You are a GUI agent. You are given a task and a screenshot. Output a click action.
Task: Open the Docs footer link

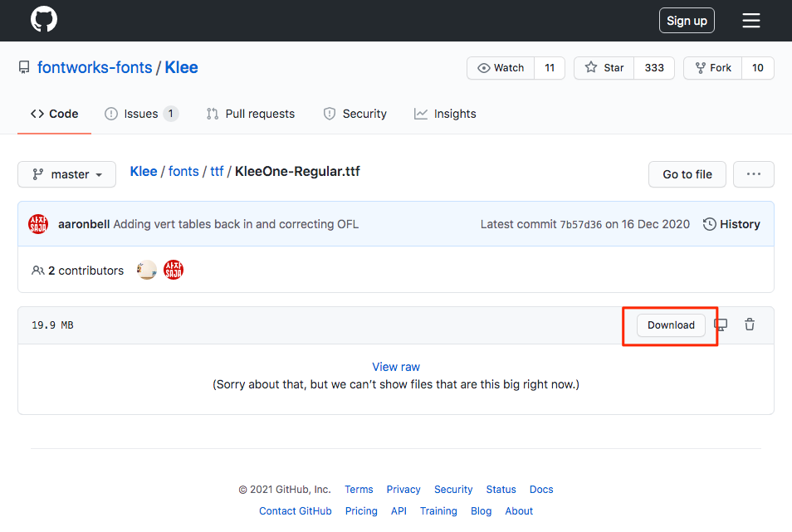click(541, 490)
